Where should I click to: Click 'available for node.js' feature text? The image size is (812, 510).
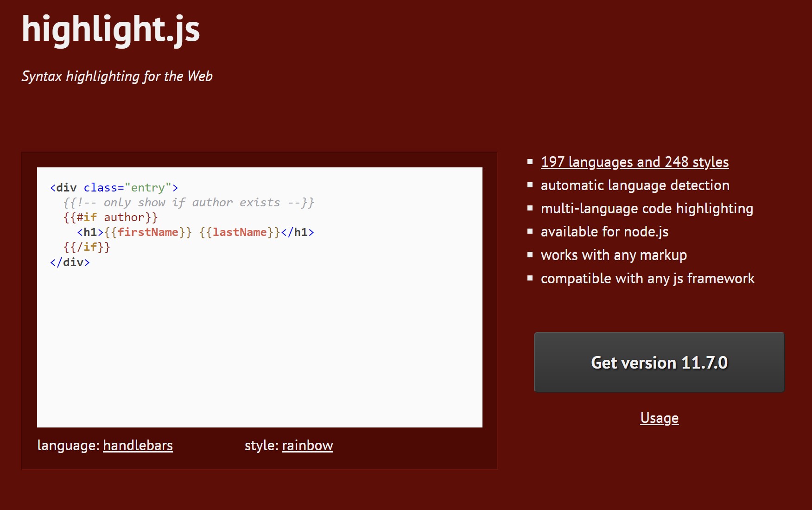[604, 232]
